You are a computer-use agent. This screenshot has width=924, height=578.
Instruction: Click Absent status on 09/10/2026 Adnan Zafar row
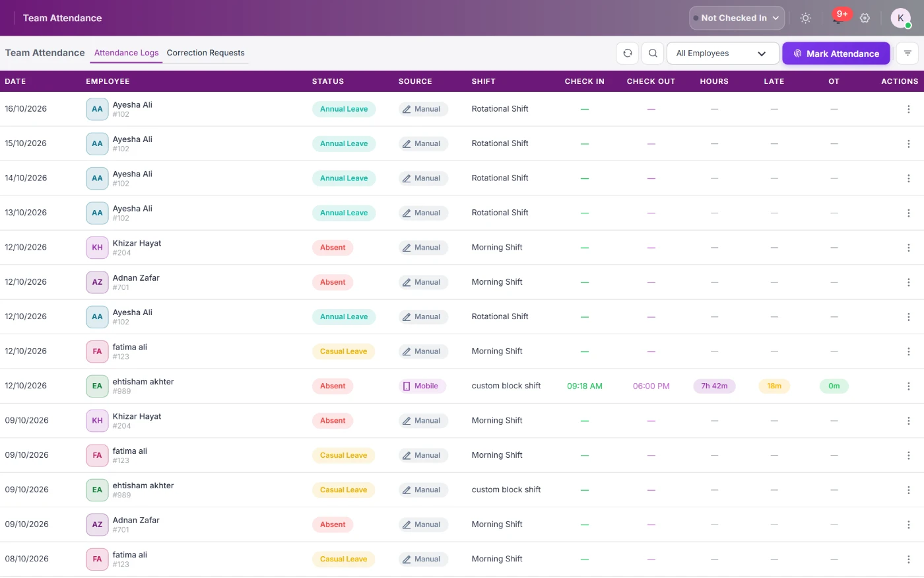click(333, 524)
